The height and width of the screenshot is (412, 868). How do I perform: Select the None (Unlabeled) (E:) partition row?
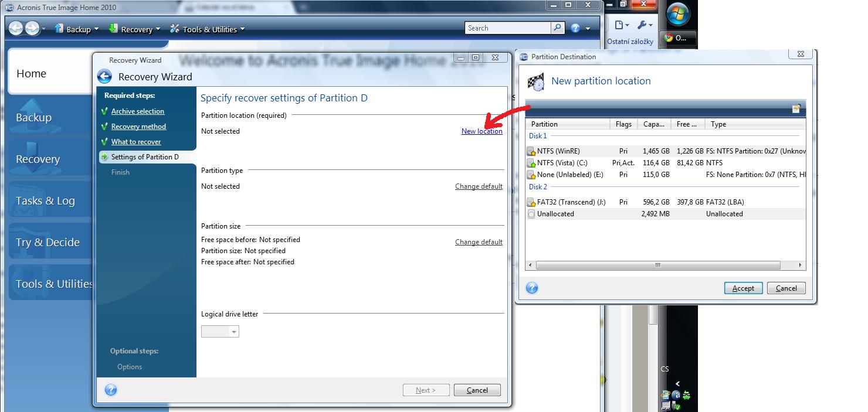point(666,175)
